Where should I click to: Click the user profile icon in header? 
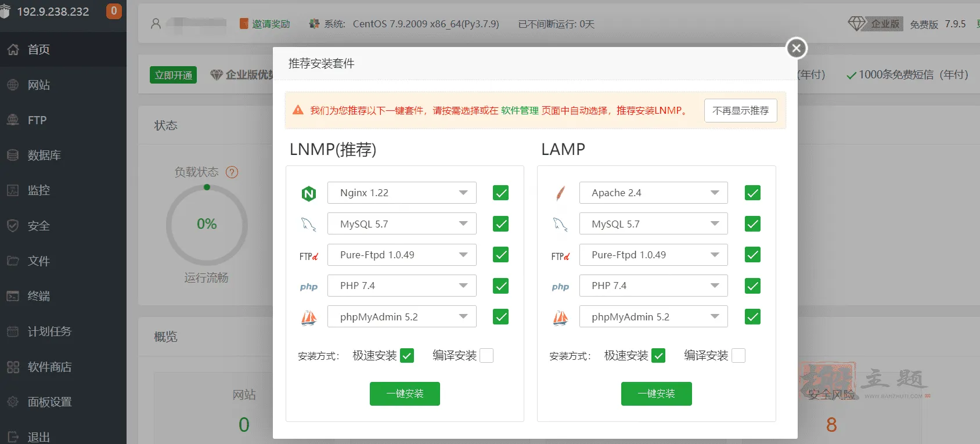[156, 24]
